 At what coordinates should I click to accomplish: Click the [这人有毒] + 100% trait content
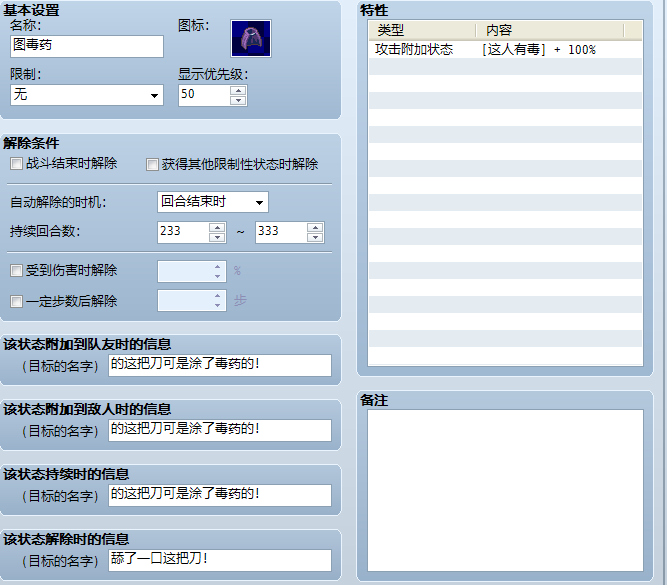pyautogui.click(x=539, y=50)
